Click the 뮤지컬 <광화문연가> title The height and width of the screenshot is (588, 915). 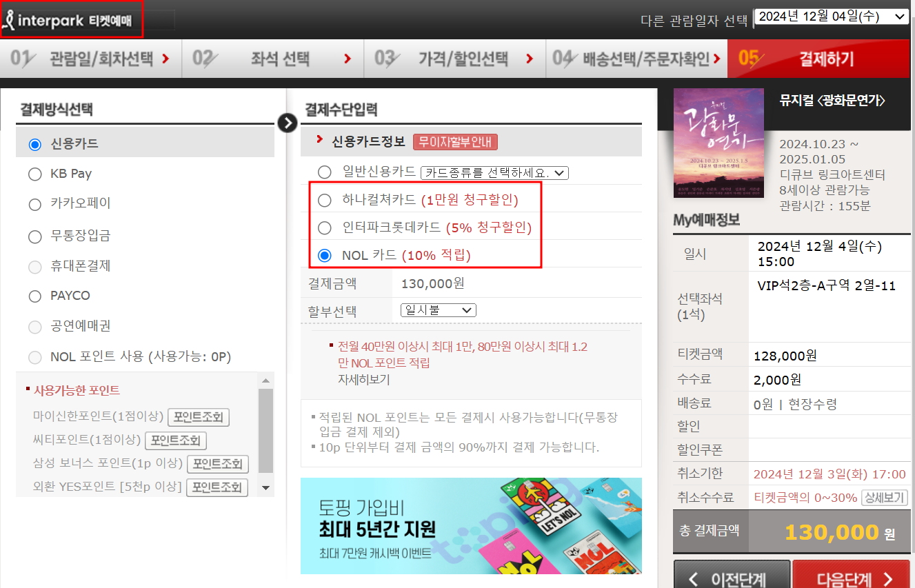pyautogui.click(x=832, y=101)
